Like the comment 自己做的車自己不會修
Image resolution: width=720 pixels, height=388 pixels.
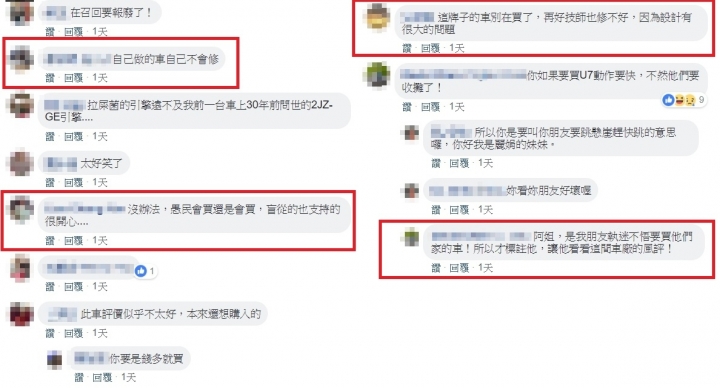pos(50,78)
